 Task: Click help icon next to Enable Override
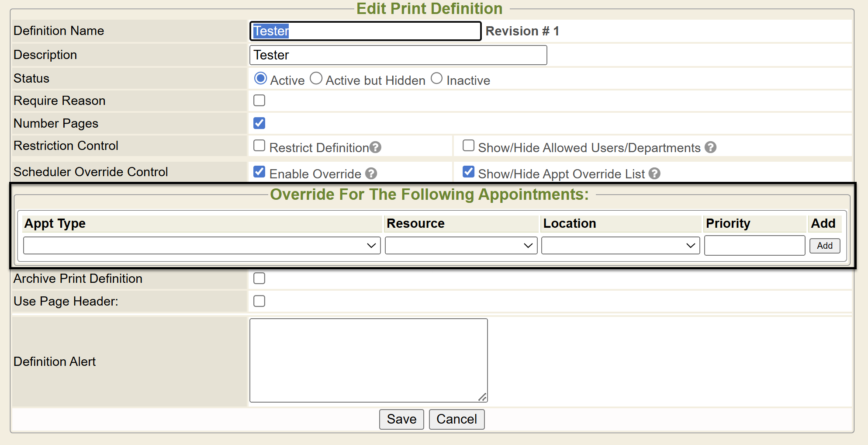(371, 174)
